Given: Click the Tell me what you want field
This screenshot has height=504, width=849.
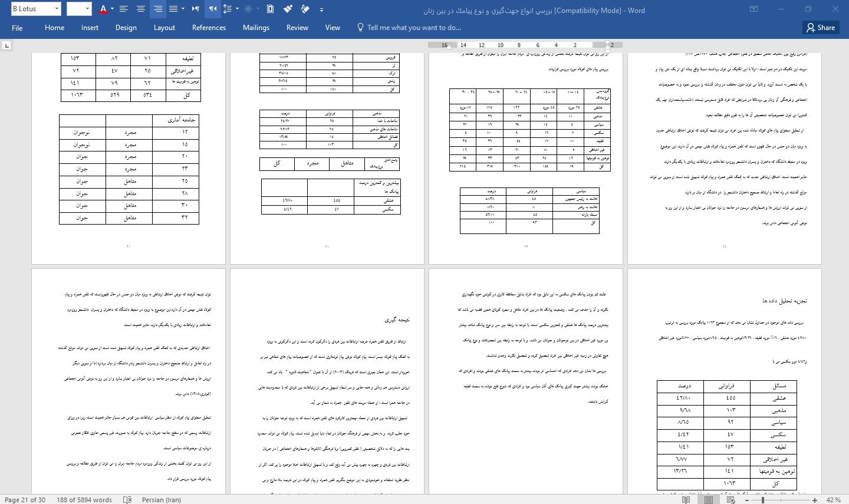Looking at the screenshot, I should (x=413, y=28).
